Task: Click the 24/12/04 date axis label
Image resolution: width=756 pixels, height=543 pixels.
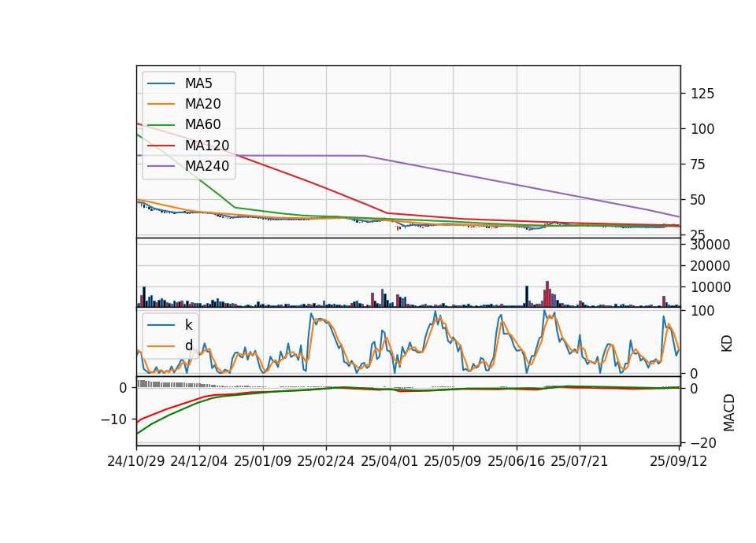Action: pyautogui.click(x=198, y=461)
